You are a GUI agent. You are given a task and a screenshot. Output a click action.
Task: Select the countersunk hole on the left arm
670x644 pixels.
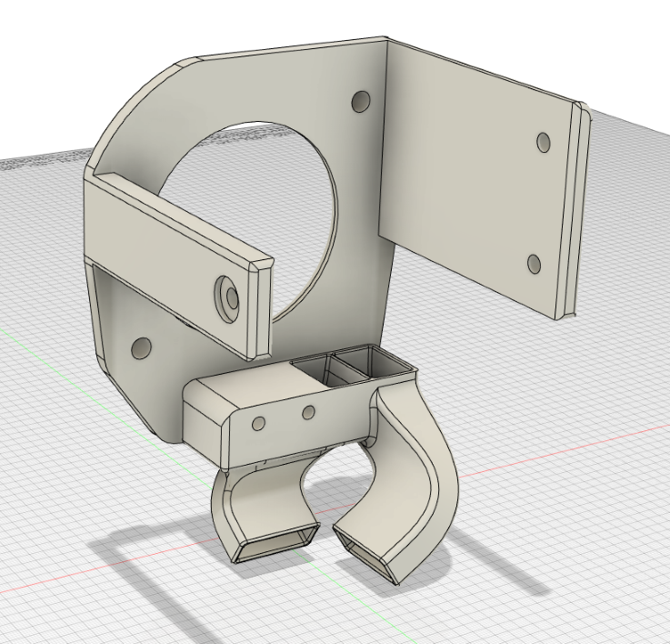[227, 299]
